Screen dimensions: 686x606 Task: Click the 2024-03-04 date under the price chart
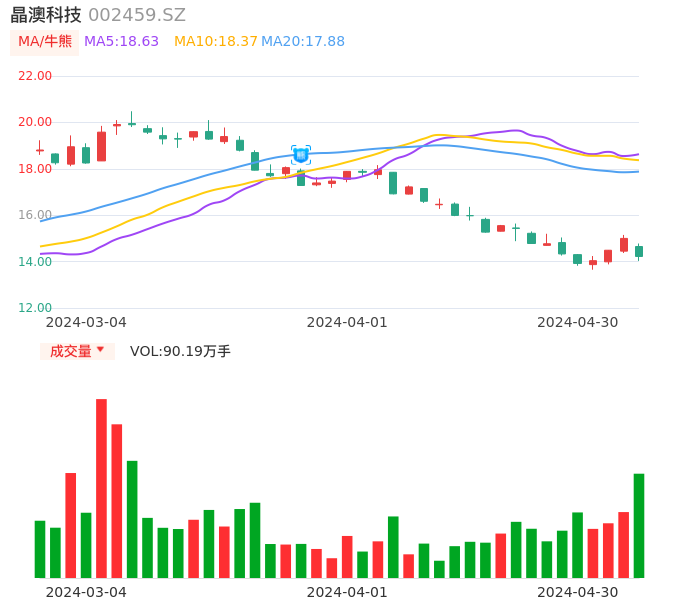[86, 323]
